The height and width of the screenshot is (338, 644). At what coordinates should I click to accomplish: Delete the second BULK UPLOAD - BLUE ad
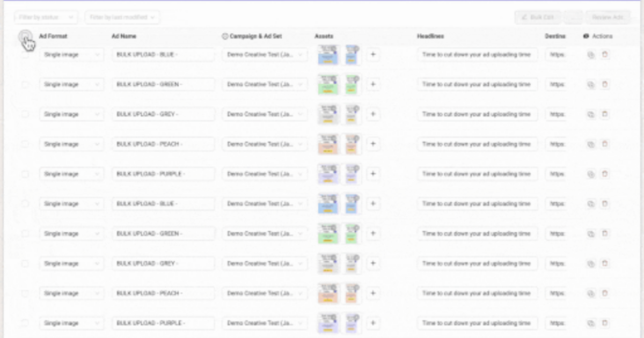[605, 204]
